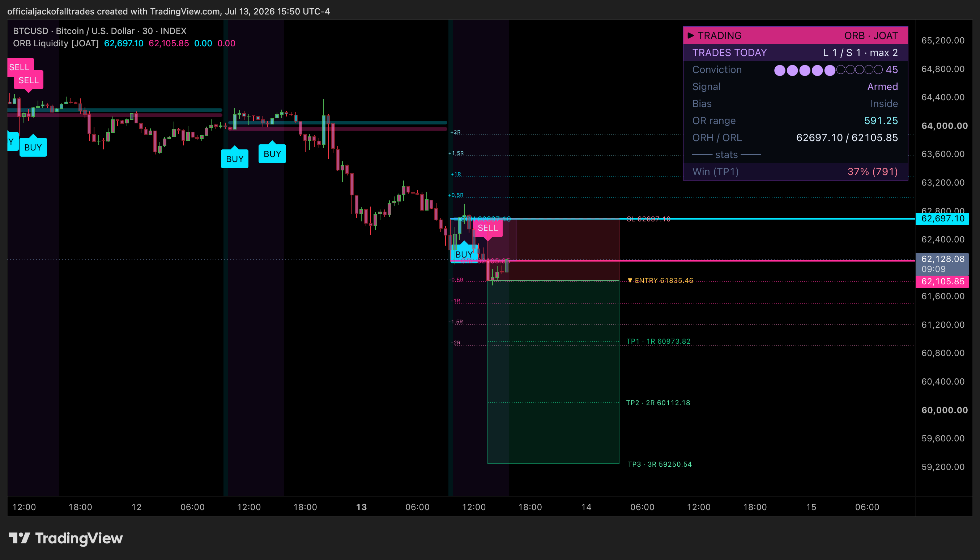
Task: Click the TP3 · 3R 59250.54 label
Action: [x=659, y=464]
